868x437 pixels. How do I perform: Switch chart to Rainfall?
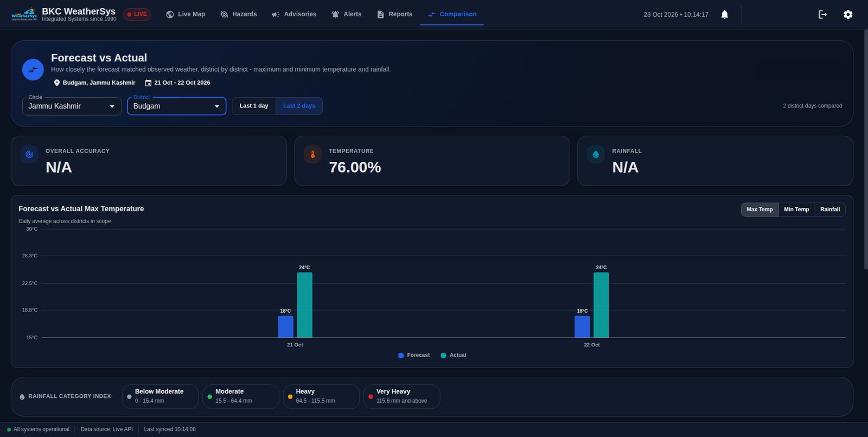[830, 210]
